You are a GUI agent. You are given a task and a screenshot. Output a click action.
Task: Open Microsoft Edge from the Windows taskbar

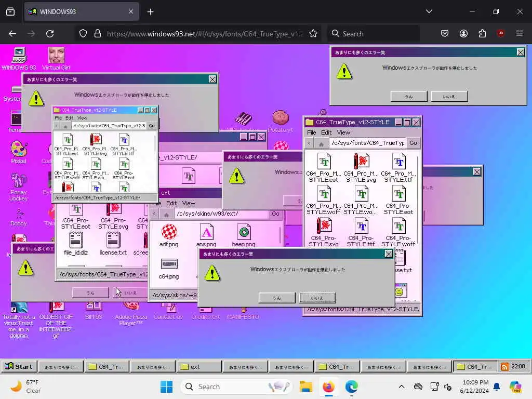click(x=351, y=387)
